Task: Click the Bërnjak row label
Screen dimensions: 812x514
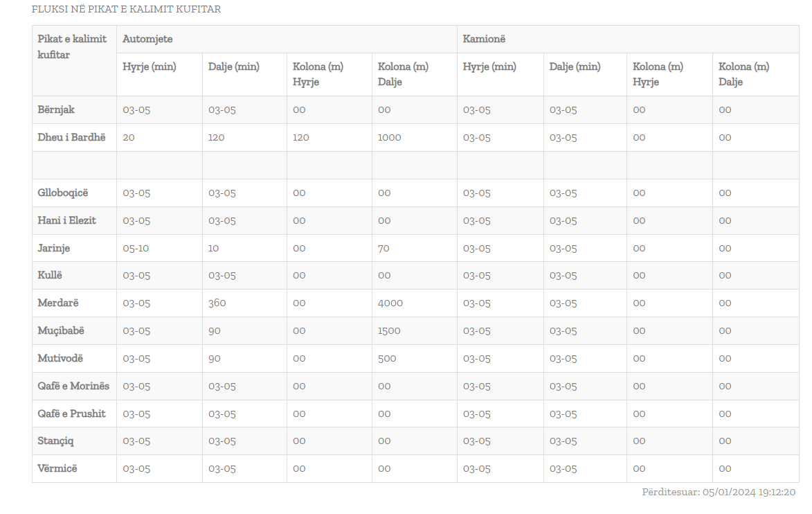Action: point(56,109)
